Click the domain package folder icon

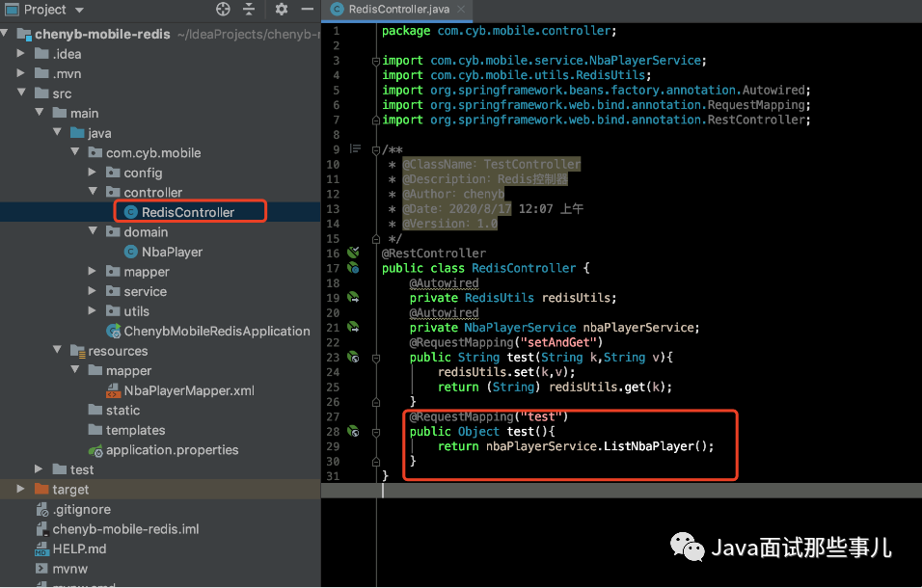(113, 231)
